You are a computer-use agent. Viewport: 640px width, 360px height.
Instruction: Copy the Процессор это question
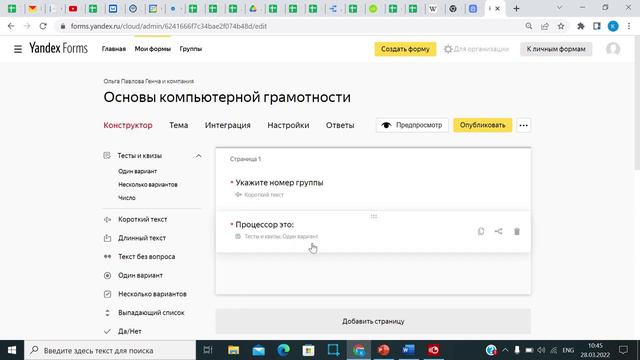point(481,231)
